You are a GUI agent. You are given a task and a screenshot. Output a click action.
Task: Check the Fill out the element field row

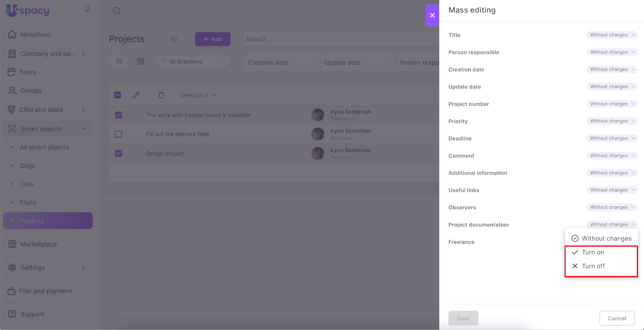[x=118, y=134]
